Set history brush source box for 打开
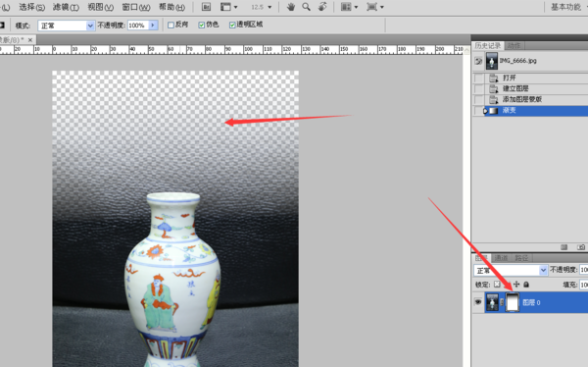 click(478, 78)
